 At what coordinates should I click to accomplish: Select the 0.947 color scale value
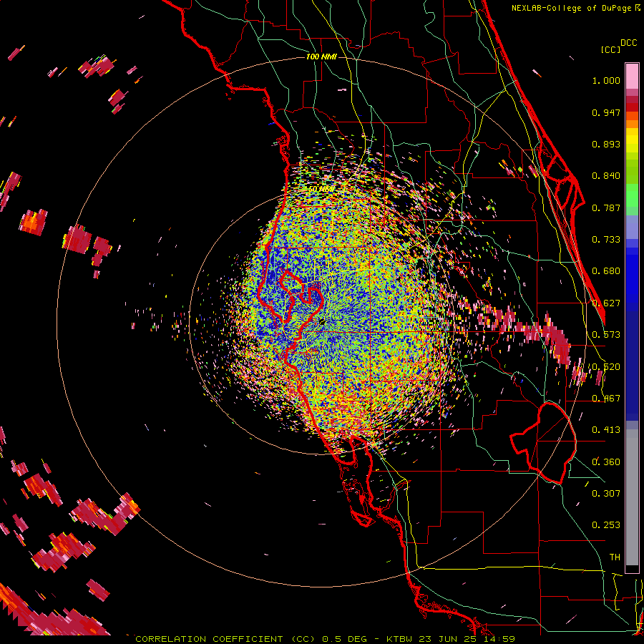(x=606, y=112)
